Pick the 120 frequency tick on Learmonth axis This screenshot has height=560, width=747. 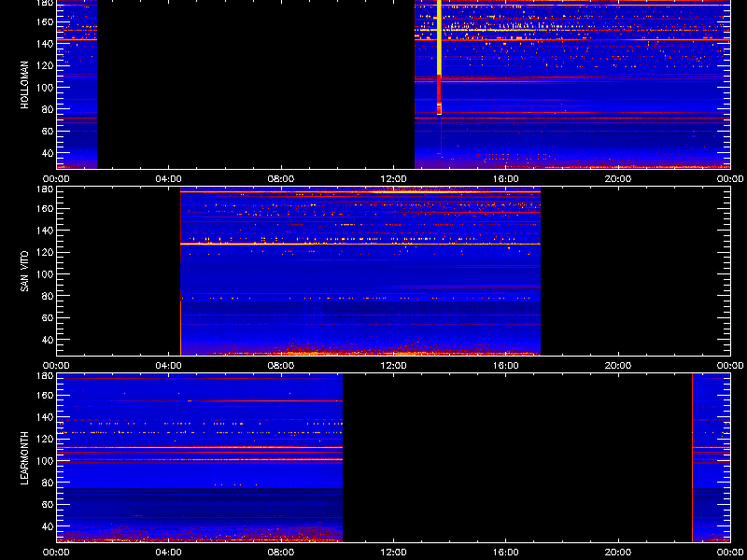(45, 439)
